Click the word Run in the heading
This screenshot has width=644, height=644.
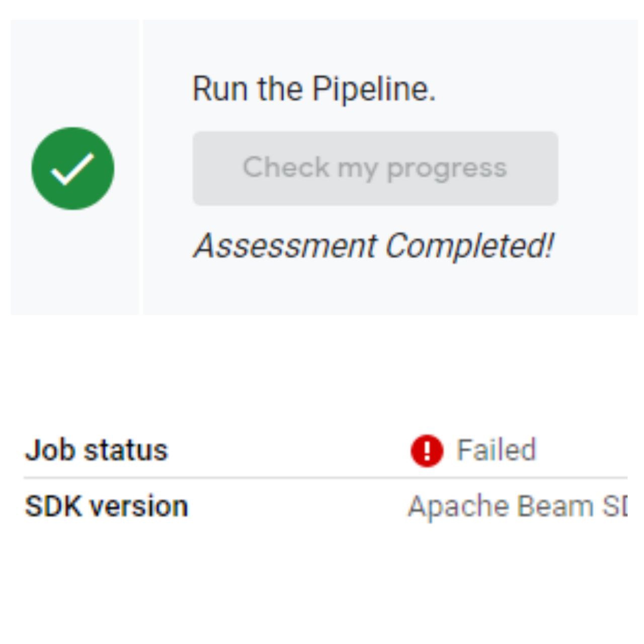tap(220, 90)
